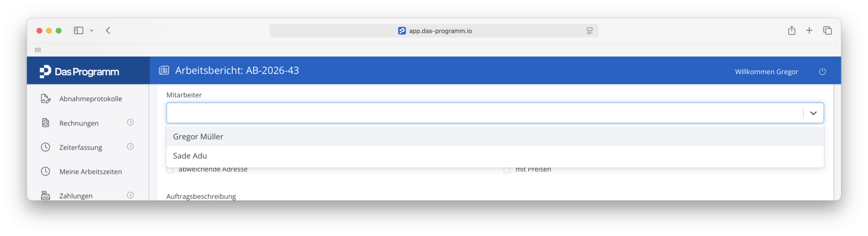
Task: Show the tab overview icon
Action: click(x=827, y=30)
